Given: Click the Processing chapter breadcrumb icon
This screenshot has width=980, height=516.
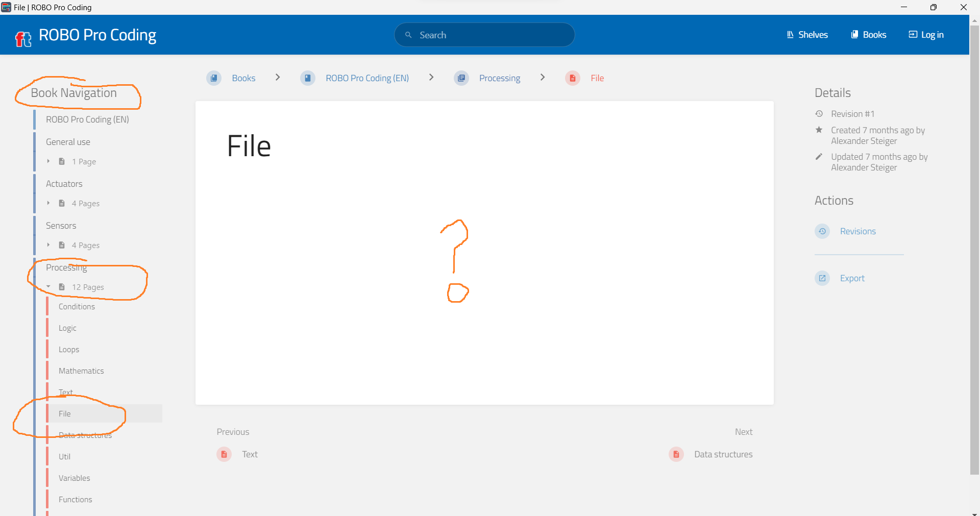Looking at the screenshot, I should click(461, 78).
